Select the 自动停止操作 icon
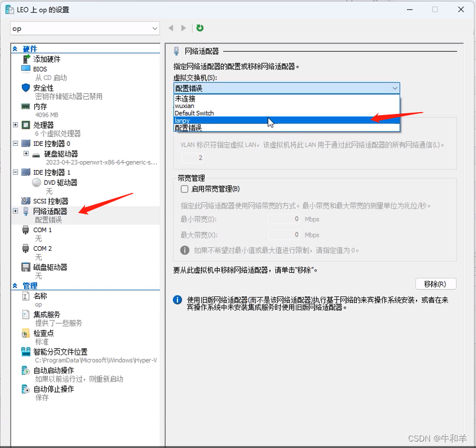The image size is (476, 448). 26,389
